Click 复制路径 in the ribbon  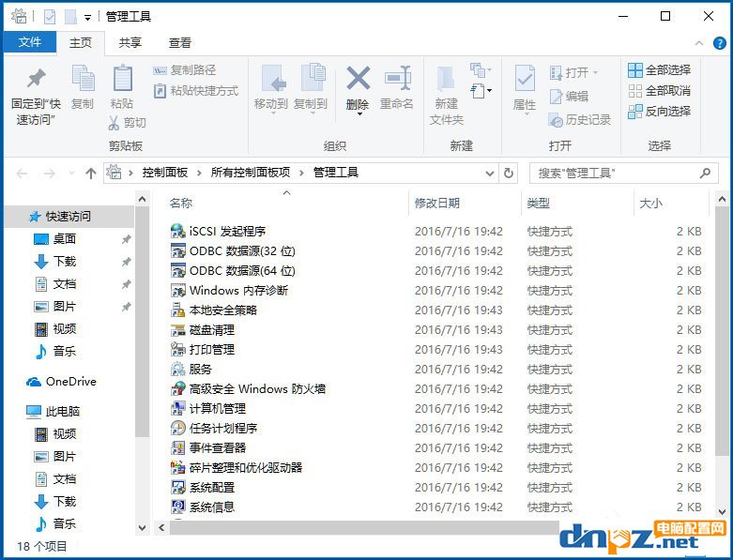coord(185,70)
